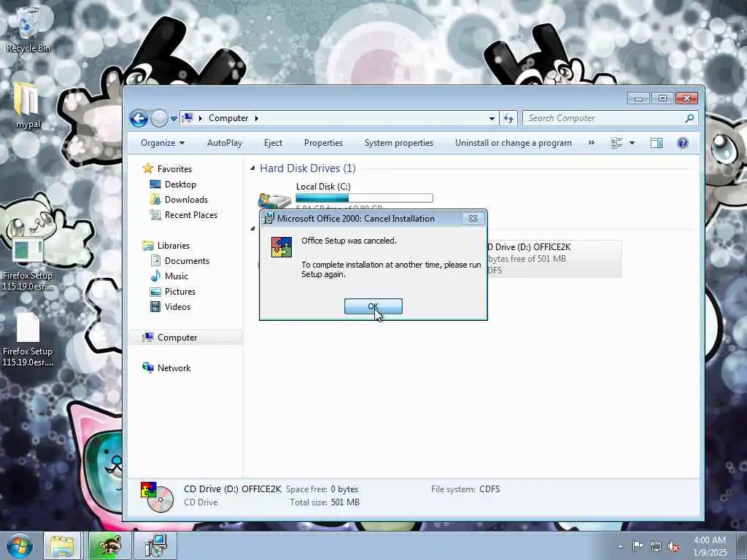This screenshot has height=560, width=747.
Task: Open Action Center flag icon
Action: click(638, 546)
